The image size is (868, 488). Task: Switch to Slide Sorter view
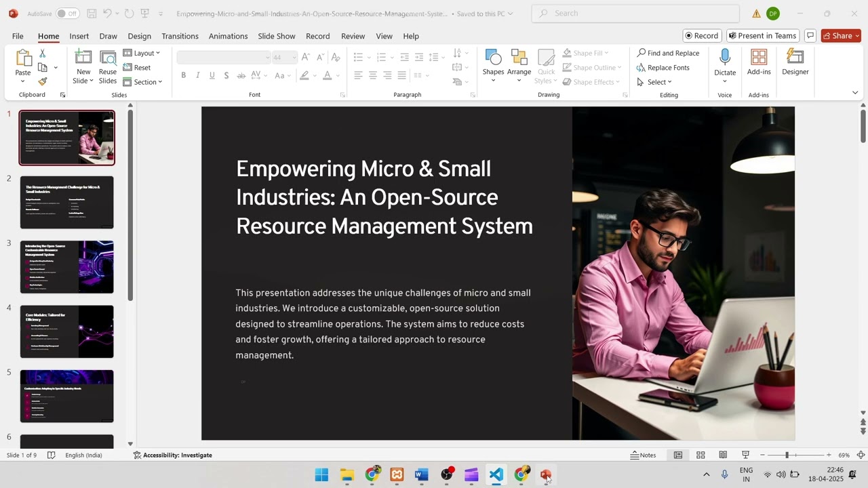tap(701, 455)
